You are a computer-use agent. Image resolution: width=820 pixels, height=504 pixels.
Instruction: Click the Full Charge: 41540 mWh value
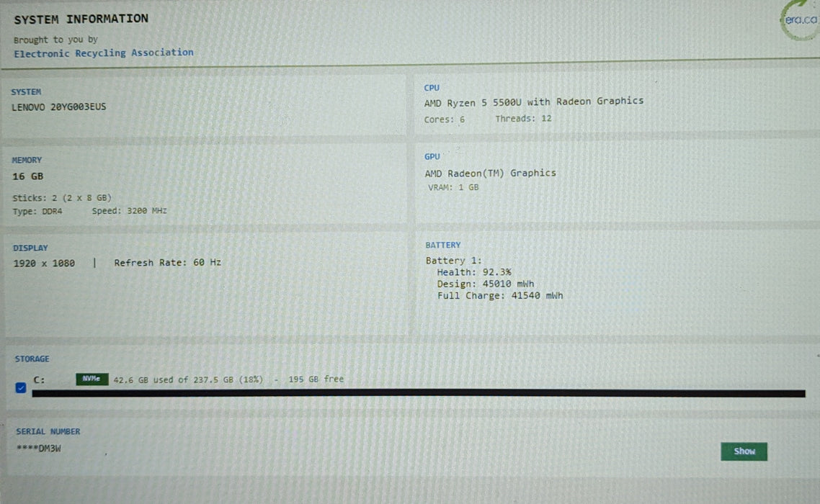(500, 295)
